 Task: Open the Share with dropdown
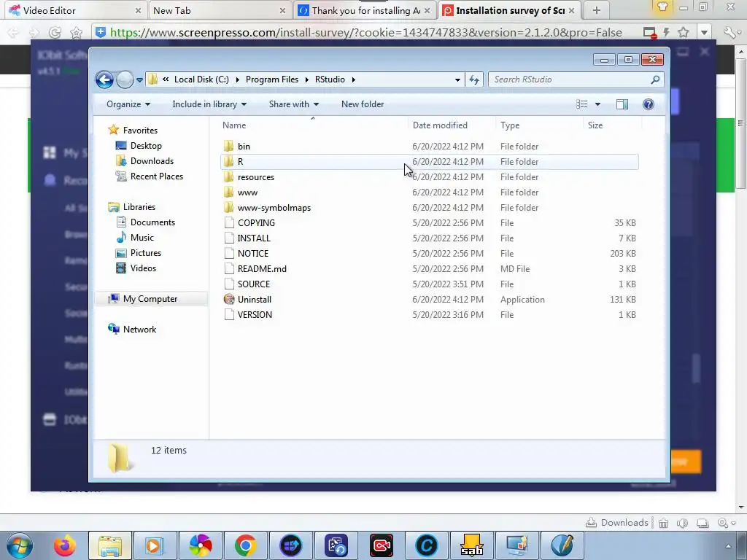(x=293, y=104)
